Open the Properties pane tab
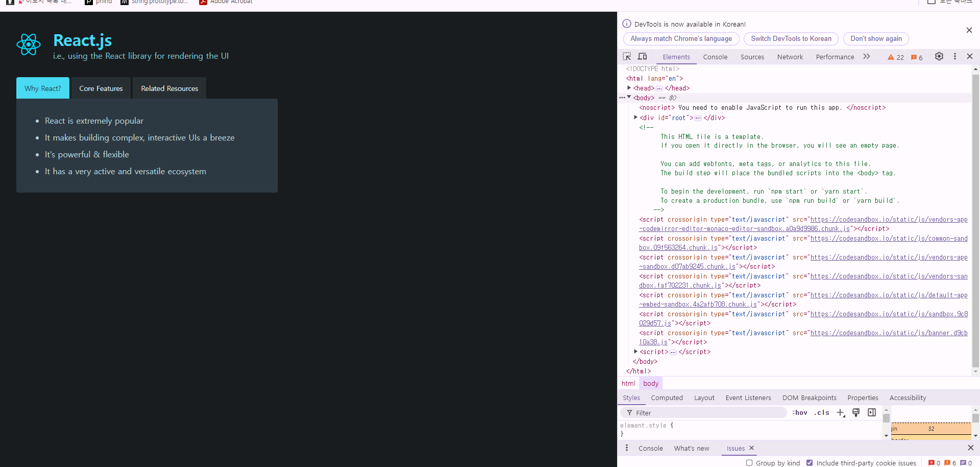Image resolution: width=980 pixels, height=467 pixels. [863, 398]
